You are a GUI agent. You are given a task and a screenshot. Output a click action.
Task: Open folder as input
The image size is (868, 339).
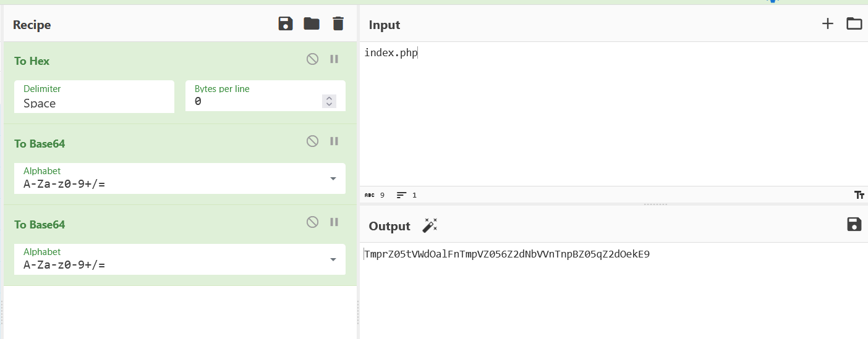(x=854, y=24)
